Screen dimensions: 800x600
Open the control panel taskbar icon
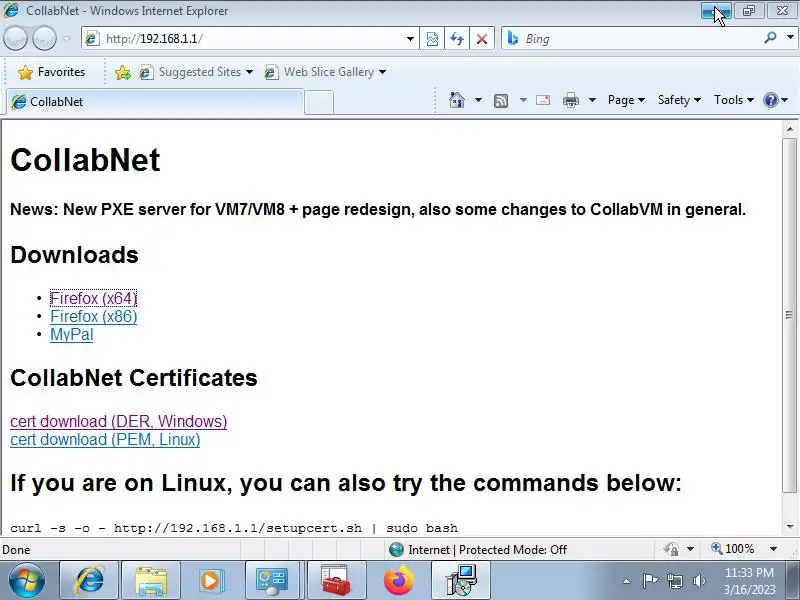(x=272, y=580)
